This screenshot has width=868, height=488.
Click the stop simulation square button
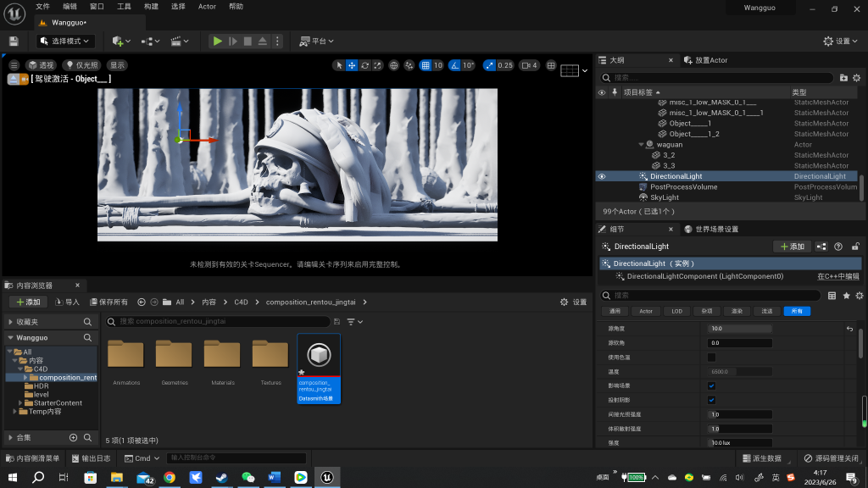248,42
